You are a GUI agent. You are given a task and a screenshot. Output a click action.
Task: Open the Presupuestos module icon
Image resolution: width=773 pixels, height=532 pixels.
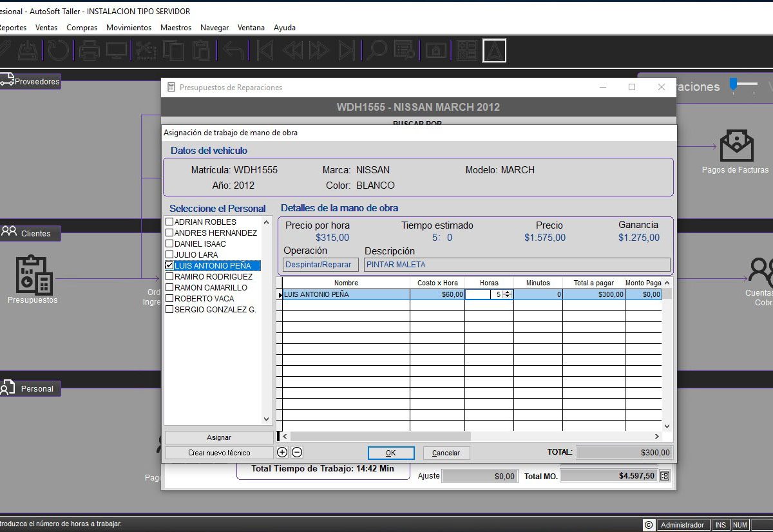pyautogui.click(x=33, y=275)
